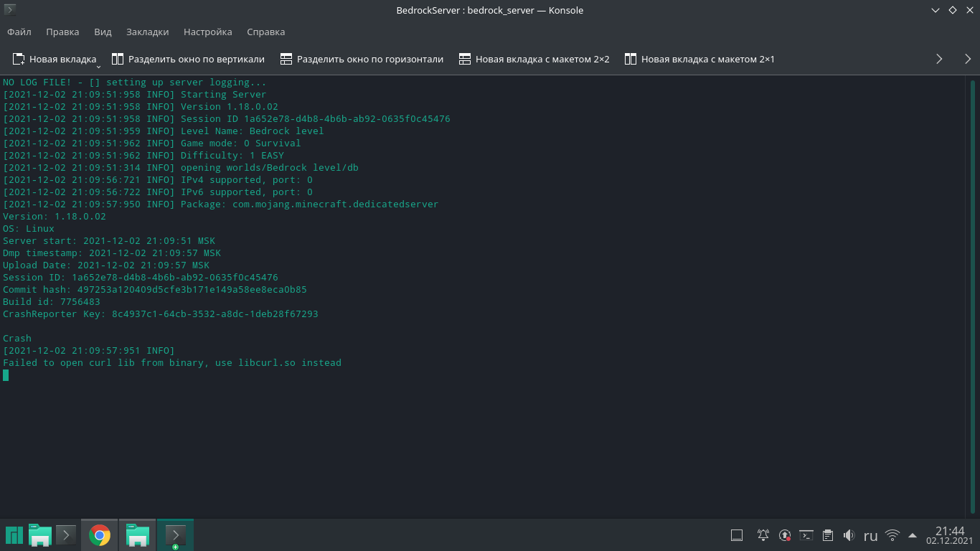Open the notifications bell tray icon
Image resolution: width=980 pixels, height=551 pixels.
[763, 535]
